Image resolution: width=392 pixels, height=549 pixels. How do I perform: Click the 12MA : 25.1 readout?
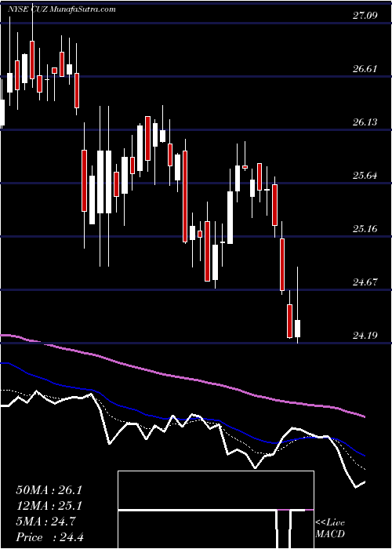[49, 506]
